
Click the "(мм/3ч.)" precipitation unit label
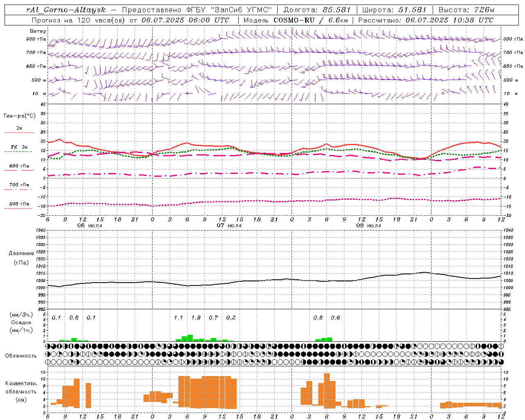click(21, 315)
